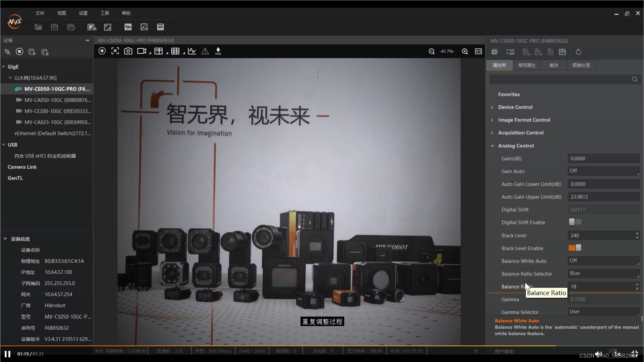Toggle the RGB pixel format display
Screen dimensions: 644x362
pos(218,51)
